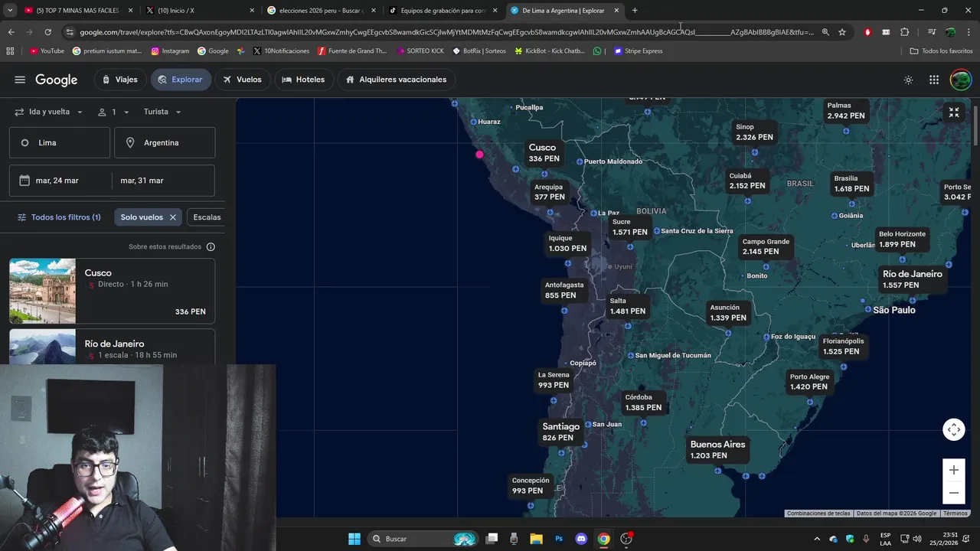Select the Vuelos tab
The image size is (980, 551).
point(242,80)
